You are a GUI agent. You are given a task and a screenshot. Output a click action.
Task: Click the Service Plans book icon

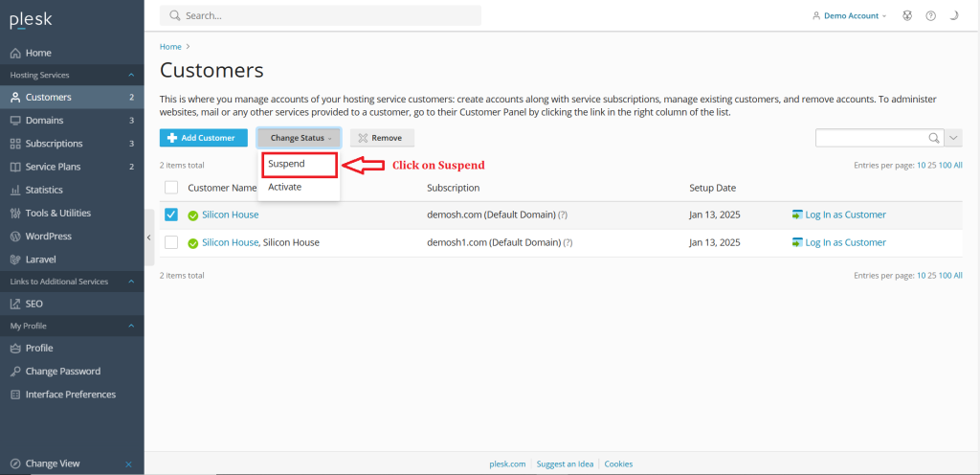pyautogui.click(x=15, y=167)
